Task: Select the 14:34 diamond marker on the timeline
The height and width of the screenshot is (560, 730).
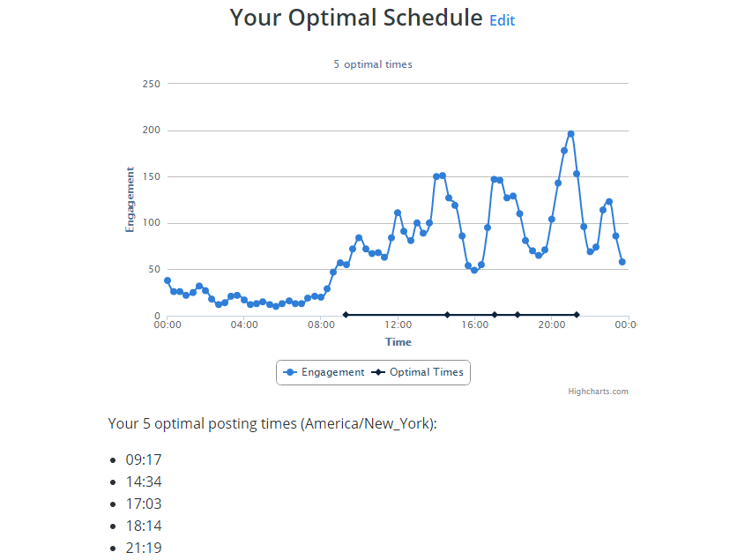Action: click(448, 314)
